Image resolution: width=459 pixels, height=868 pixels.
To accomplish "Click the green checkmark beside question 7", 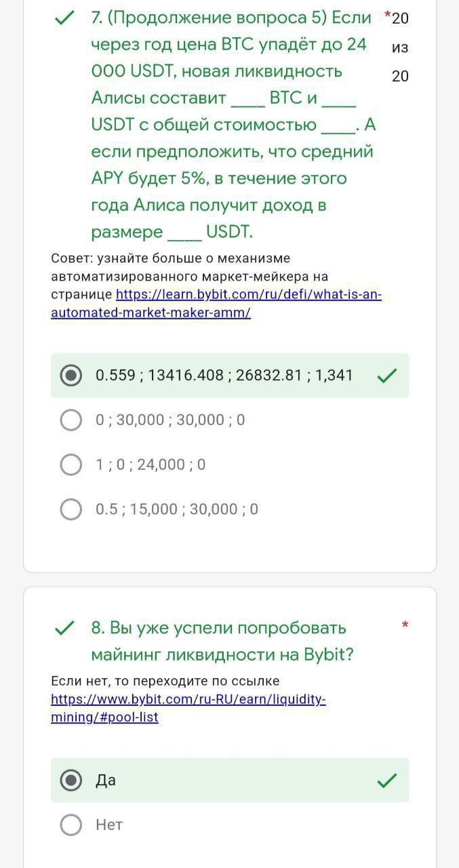I will tap(64, 18).
